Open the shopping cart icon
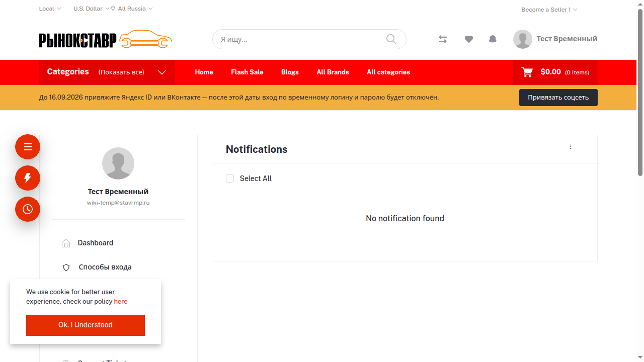Image resolution: width=644 pixels, height=362 pixels. pyautogui.click(x=527, y=72)
